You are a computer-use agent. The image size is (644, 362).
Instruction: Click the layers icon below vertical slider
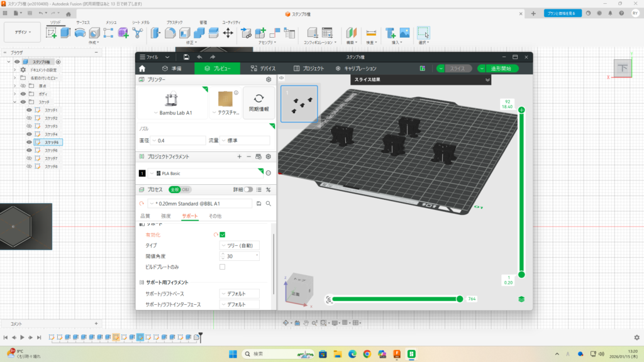point(521,299)
